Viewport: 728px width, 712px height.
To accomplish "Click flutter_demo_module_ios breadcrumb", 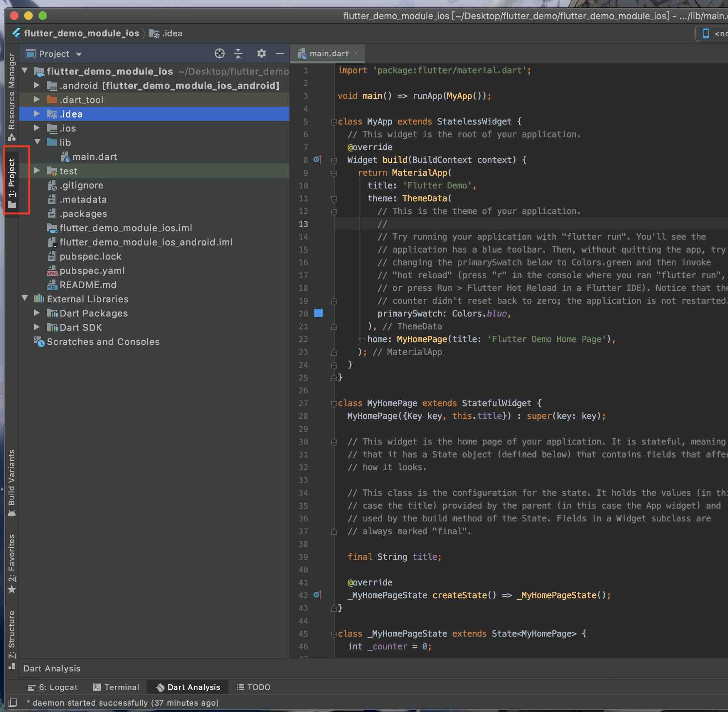I will pos(81,33).
